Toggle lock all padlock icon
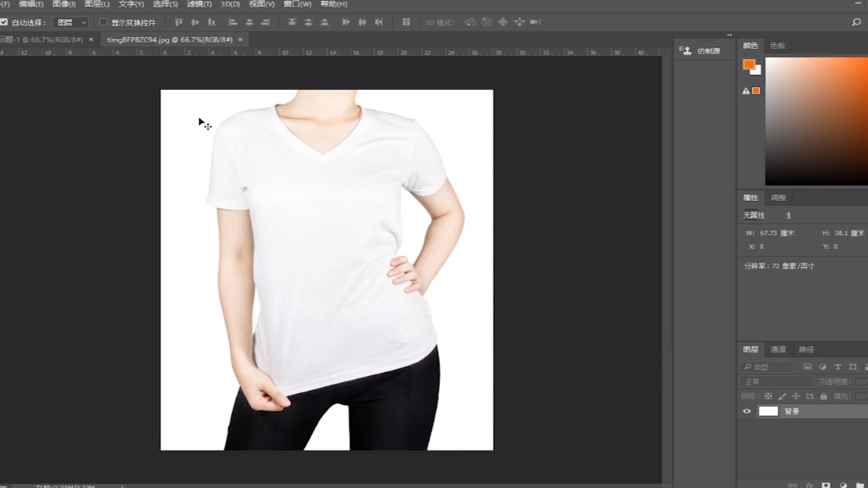Image resolution: width=868 pixels, height=488 pixels. (824, 396)
